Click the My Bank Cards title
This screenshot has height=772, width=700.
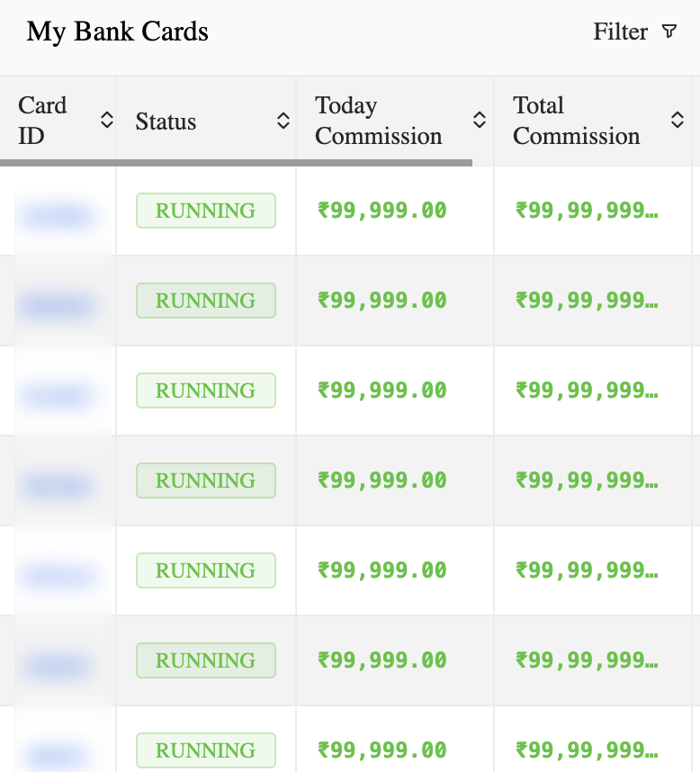click(117, 31)
